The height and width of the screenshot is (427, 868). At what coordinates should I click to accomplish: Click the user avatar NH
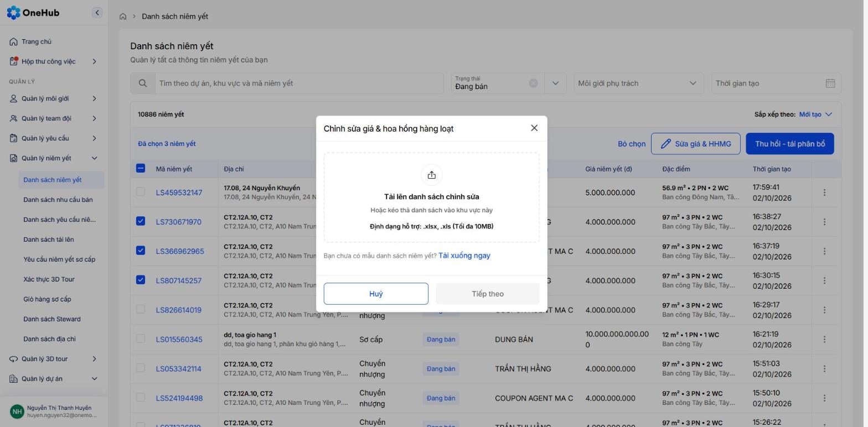pos(17,412)
